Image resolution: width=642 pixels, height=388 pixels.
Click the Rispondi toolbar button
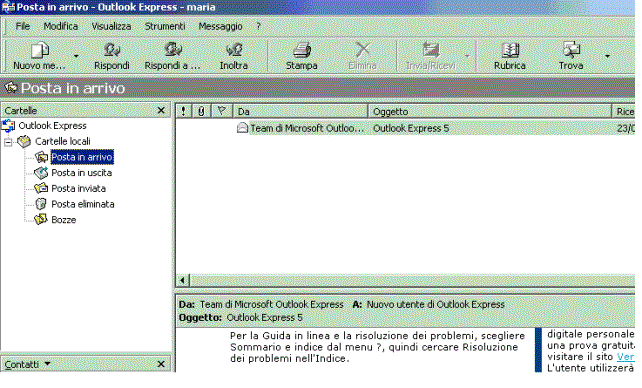tap(111, 56)
